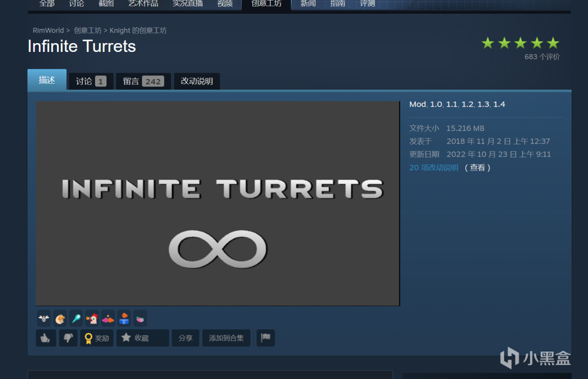Click the 683 个评价 ratings count

pos(542,57)
